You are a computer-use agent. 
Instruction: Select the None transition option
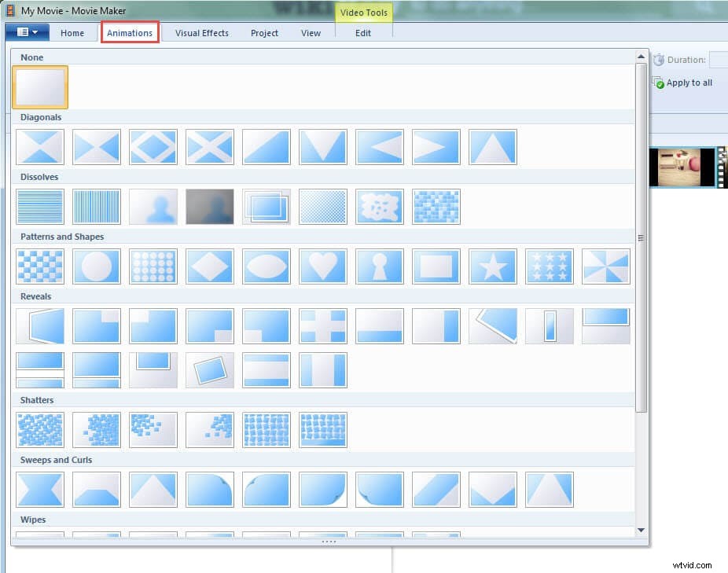pyautogui.click(x=40, y=87)
